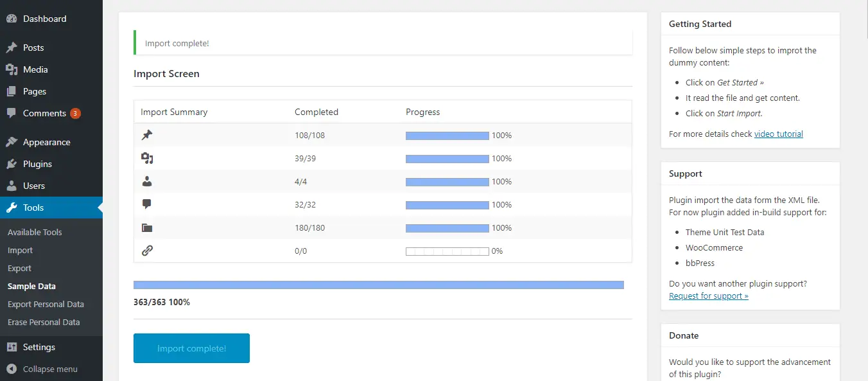Open the Media library icon

(x=12, y=69)
